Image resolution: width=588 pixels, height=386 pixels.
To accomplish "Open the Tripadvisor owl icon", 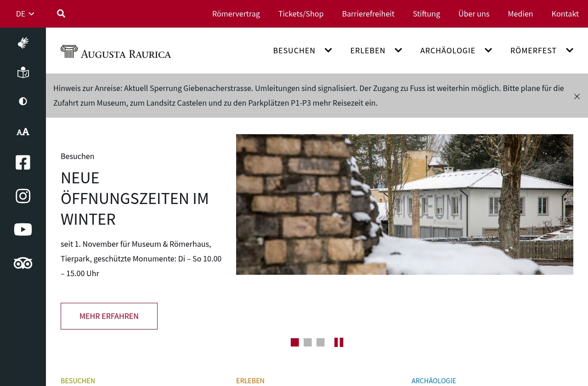I will tap(23, 263).
